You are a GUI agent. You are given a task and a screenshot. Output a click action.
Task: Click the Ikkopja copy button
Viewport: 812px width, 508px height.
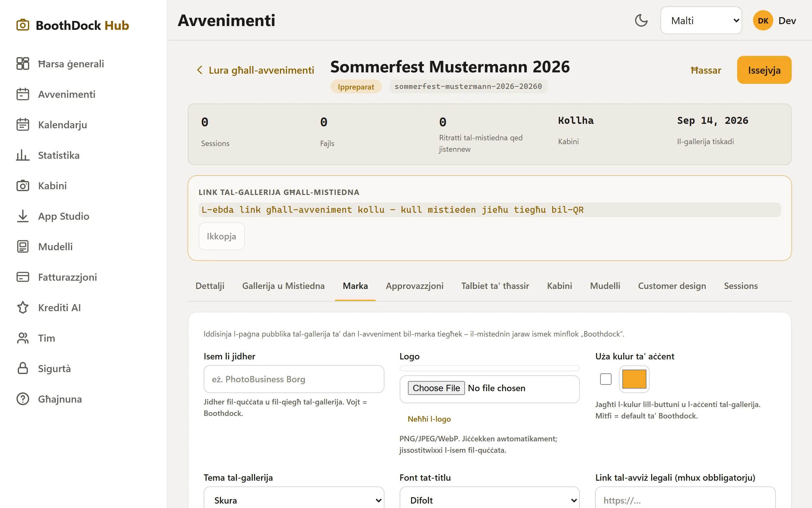pos(221,236)
